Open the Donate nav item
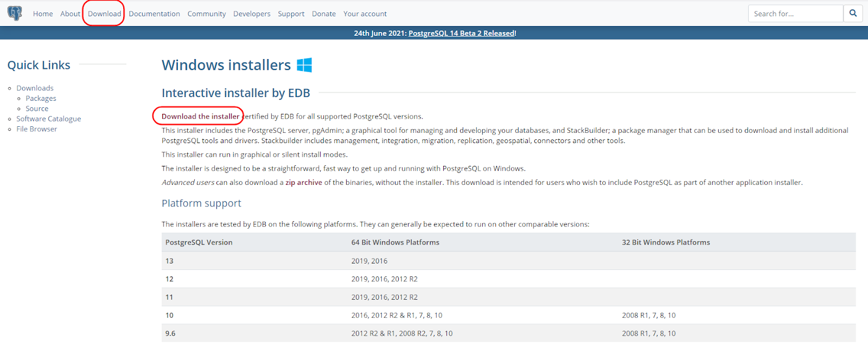The height and width of the screenshot is (348, 868). tap(324, 14)
